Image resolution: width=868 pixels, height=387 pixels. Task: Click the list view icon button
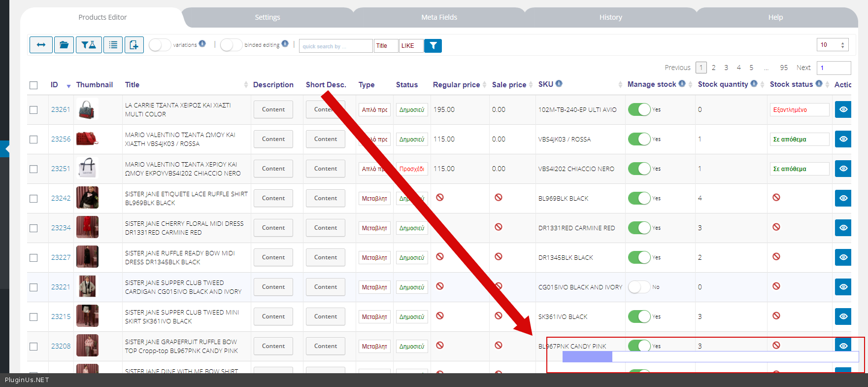pyautogui.click(x=113, y=45)
